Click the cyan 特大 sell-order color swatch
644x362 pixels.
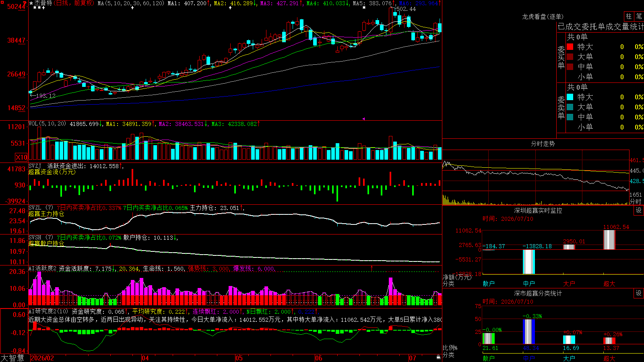point(570,97)
